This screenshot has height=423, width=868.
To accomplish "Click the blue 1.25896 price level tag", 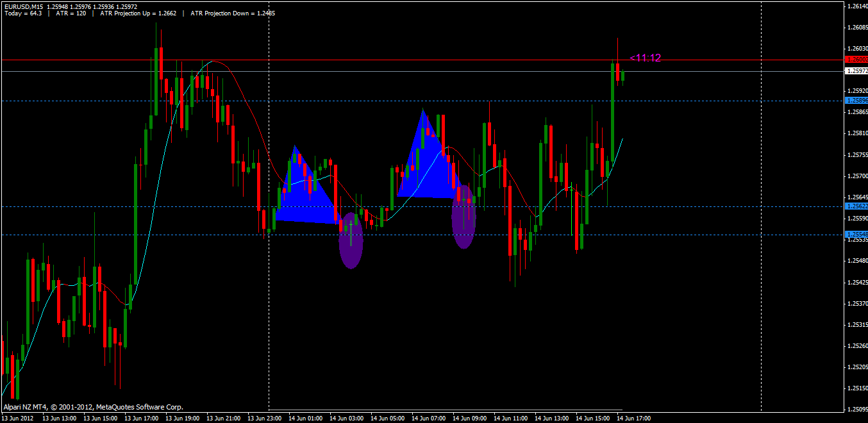I will tap(856, 101).
